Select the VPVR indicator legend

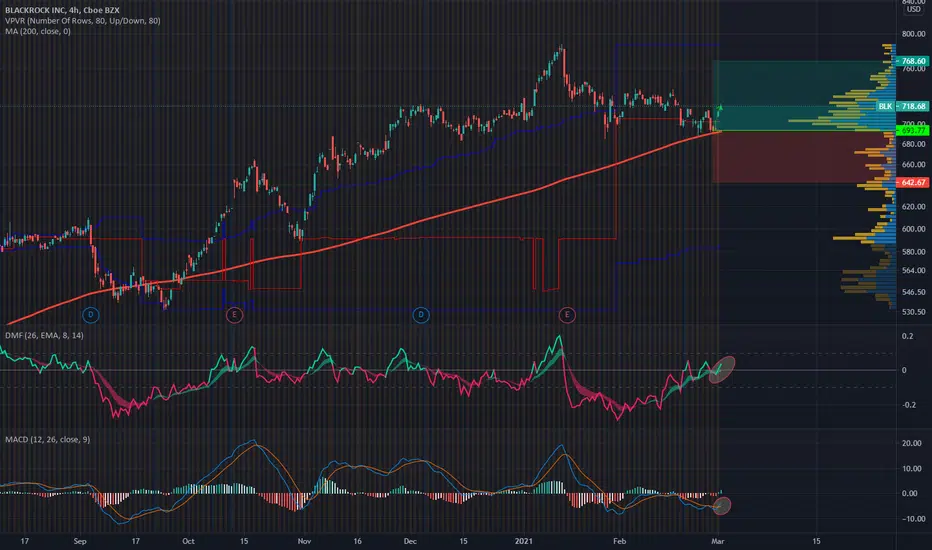83,21
